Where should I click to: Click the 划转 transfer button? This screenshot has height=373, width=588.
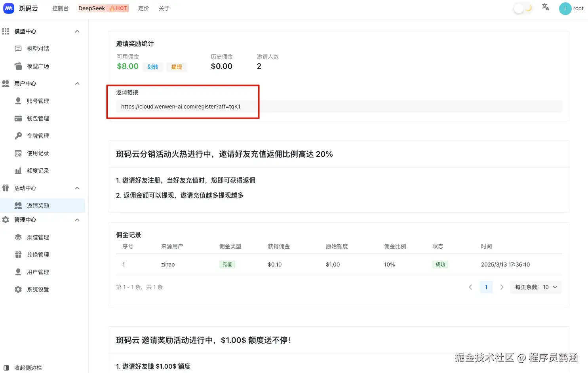tap(153, 67)
